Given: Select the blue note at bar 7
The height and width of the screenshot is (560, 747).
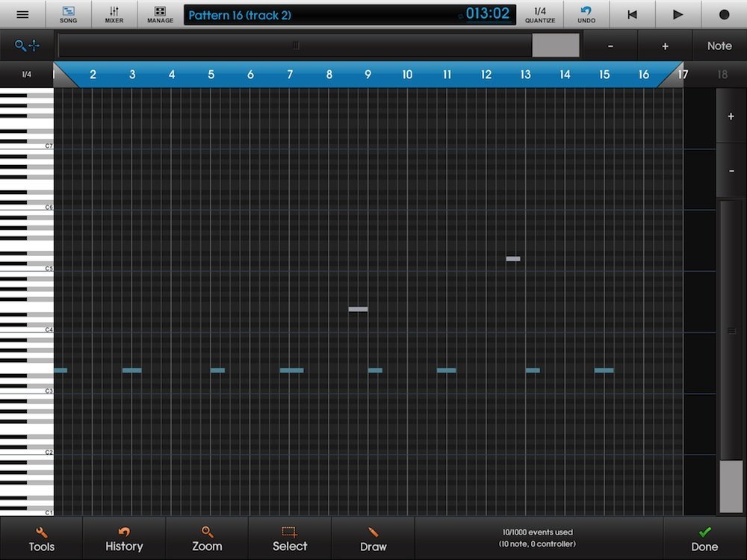Looking at the screenshot, I should pyautogui.click(x=291, y=370).
